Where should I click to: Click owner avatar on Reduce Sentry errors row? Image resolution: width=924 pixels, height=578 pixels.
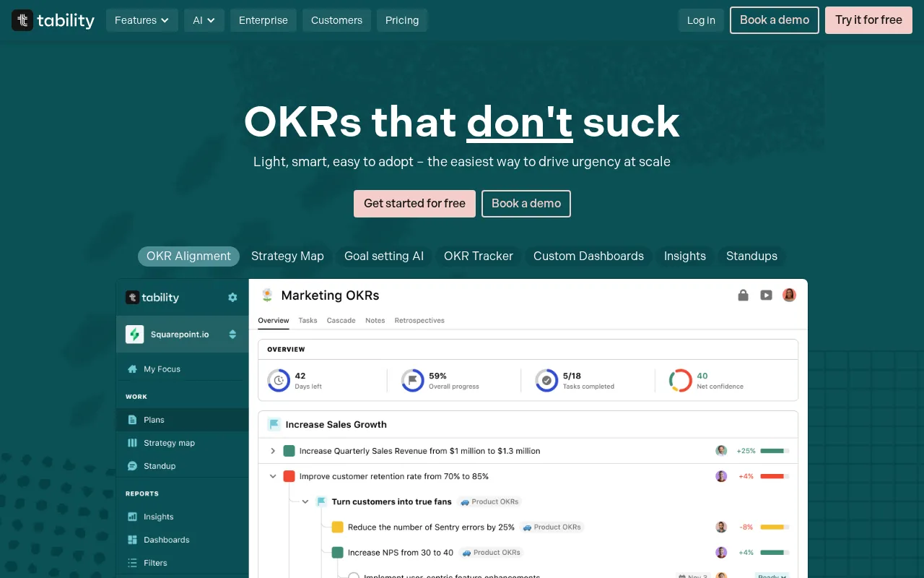pyautogui.click(x=721, y=527)
